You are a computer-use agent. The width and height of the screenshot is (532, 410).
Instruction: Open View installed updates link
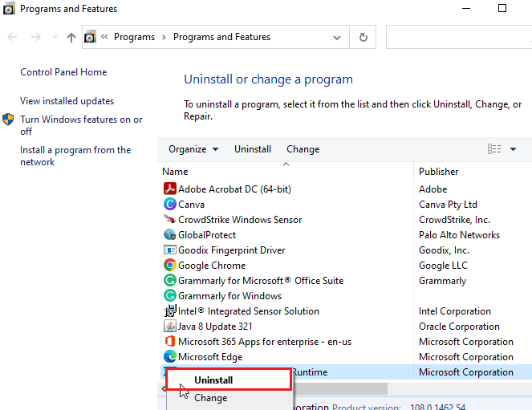pyautogui.click(x=67, y=101)
